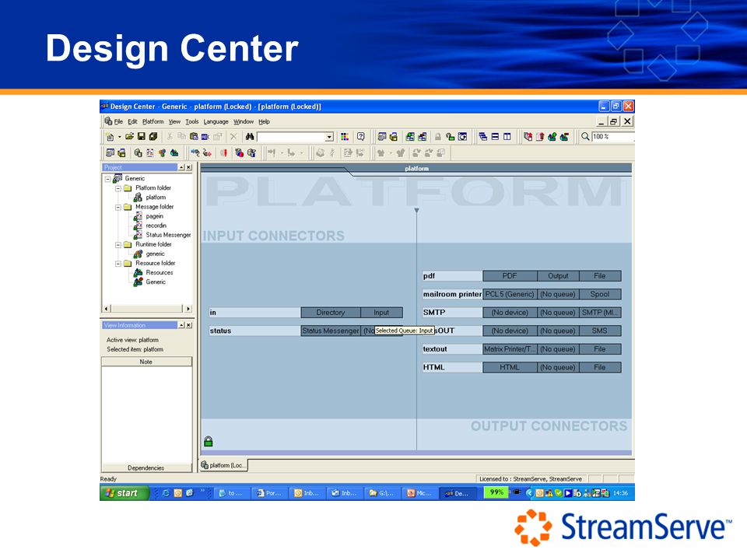The height and width of the screenshot is (560, 747).
Task: Collapse the Platform folder node
Action: click(x=118, y=188)
